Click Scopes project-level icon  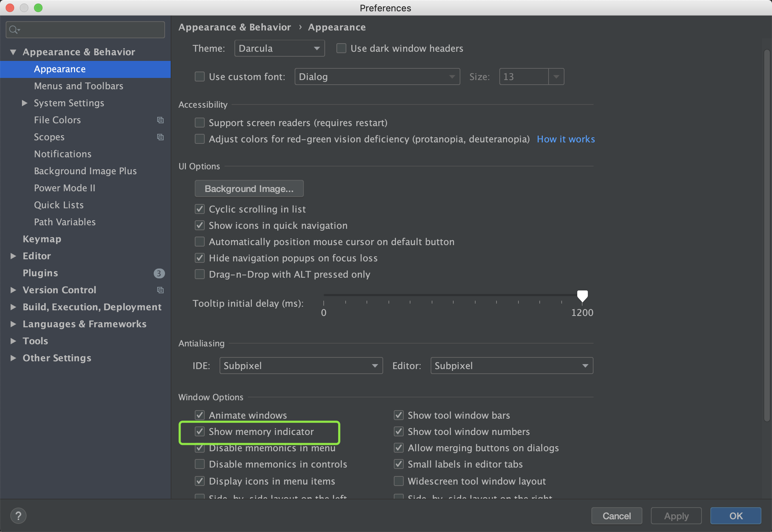click(x=160, y=137)
